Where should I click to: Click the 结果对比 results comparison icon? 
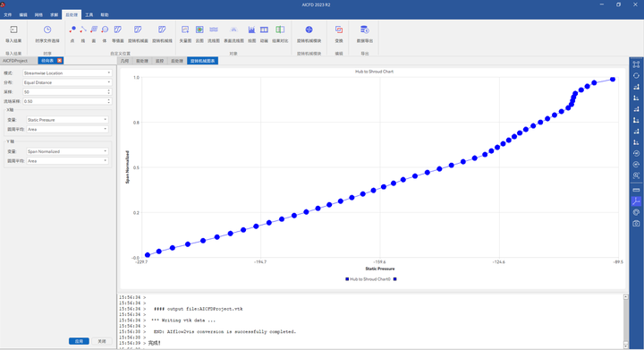tap(280, 30)
